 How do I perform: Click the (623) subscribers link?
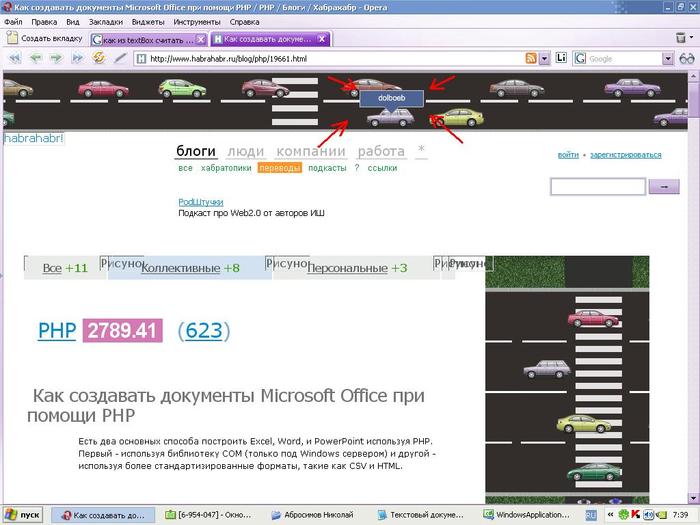point(204,331)
